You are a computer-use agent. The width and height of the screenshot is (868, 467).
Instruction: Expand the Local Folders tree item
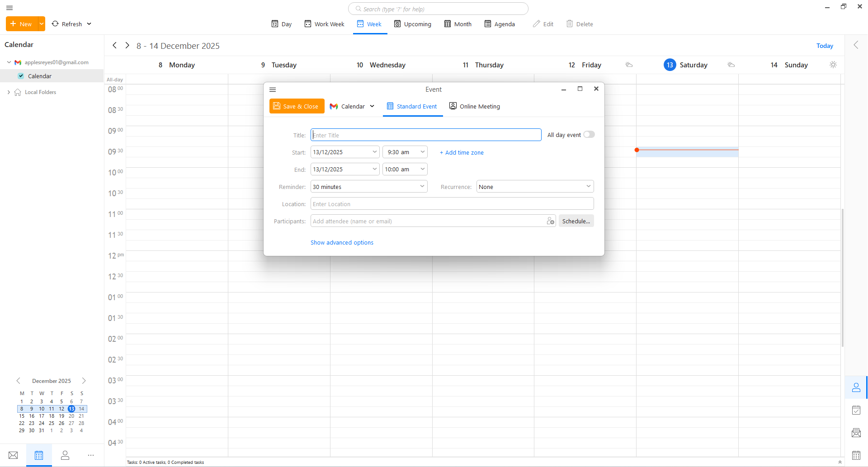coord(9,92)
